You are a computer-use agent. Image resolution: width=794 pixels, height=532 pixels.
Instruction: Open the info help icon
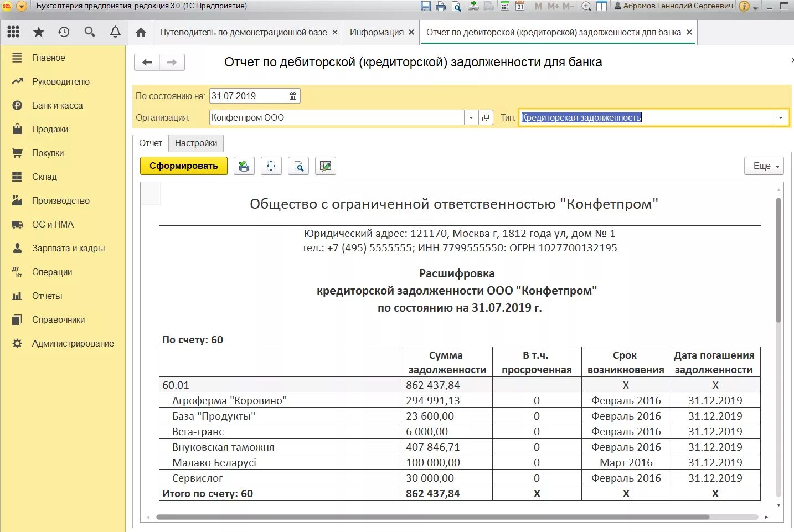pyautogui.click(x=744, y=6)
